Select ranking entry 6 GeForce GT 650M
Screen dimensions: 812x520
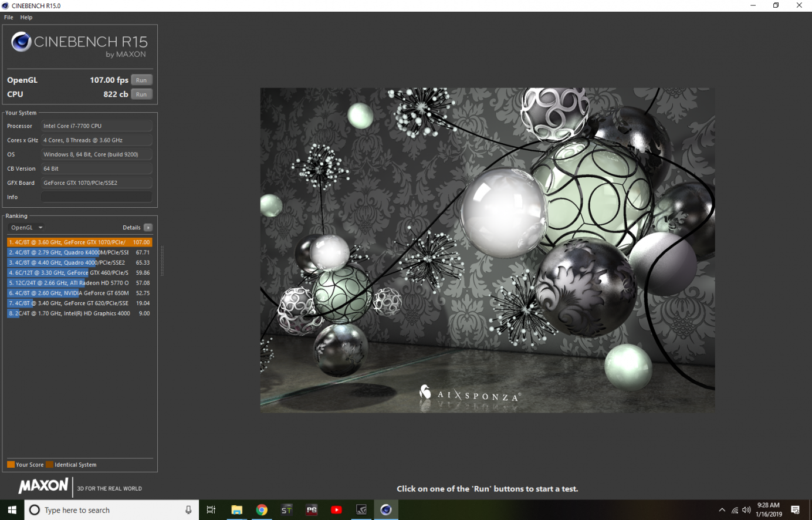tap(79, 293)
